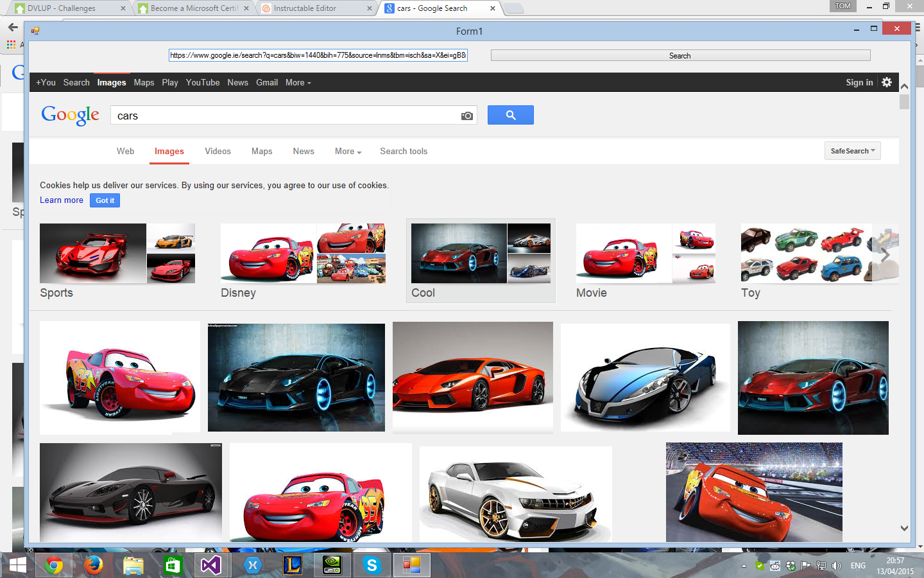Screen dimensions: 924x578
Task: Click the Chrome apps grid icon
Action: click(x=11, y=44)
